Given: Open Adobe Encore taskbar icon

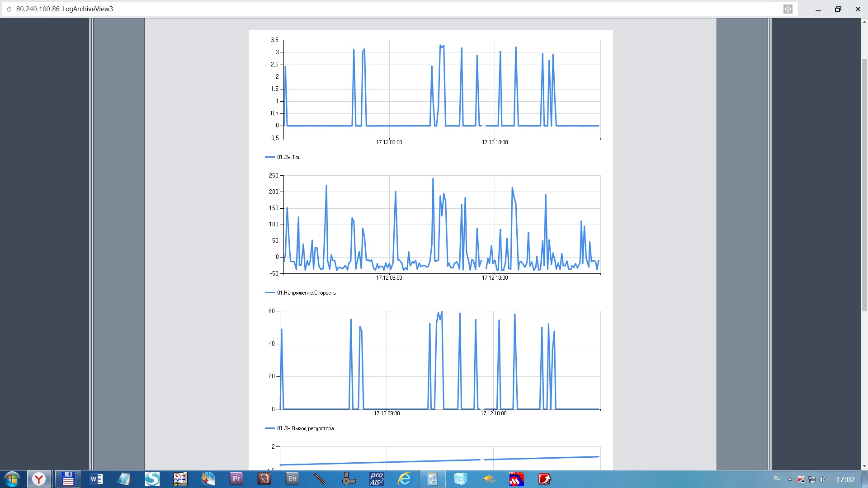Looking at the screenshot, I should [292, 479].
